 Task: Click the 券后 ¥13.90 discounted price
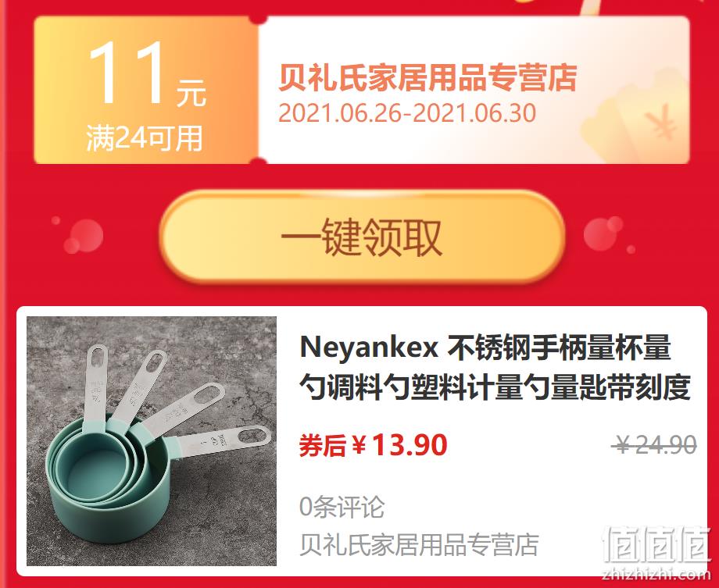[373, 445]
